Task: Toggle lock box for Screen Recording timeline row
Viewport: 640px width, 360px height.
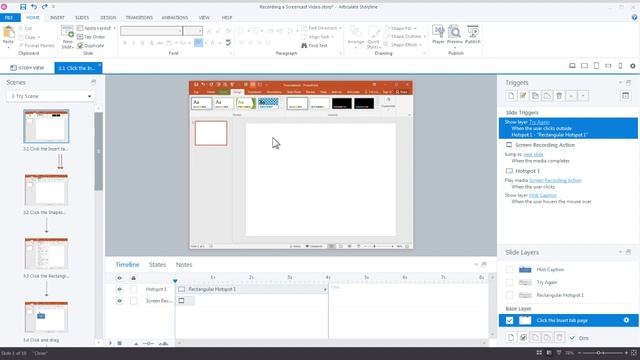Action: click(x=133, y=301)
